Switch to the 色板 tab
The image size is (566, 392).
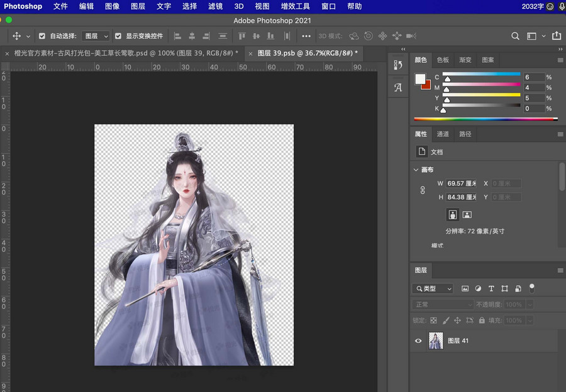[443, 60]
